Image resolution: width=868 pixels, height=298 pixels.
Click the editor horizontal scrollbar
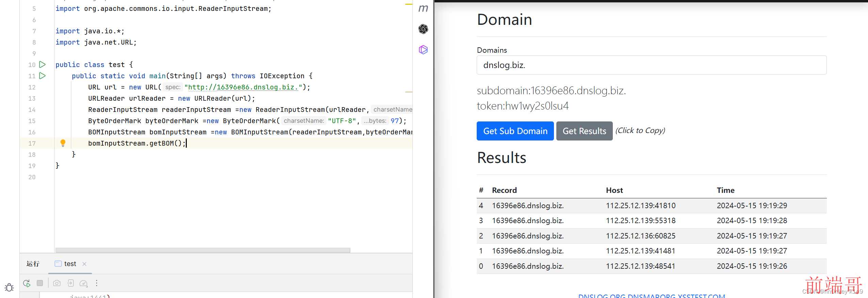click(203, 250)
